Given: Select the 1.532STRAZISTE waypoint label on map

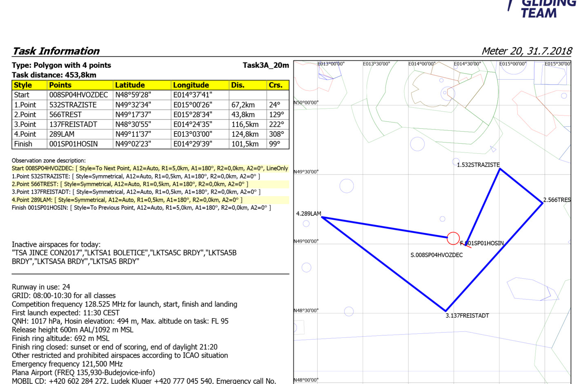Looking at the screenshot, I should (x=478, y=165).
